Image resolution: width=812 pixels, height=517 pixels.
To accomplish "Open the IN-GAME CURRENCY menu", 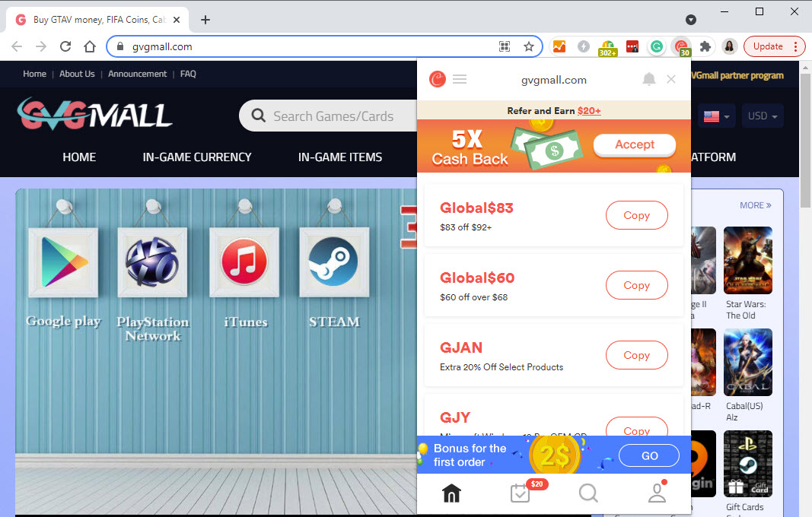I will 197,157.
